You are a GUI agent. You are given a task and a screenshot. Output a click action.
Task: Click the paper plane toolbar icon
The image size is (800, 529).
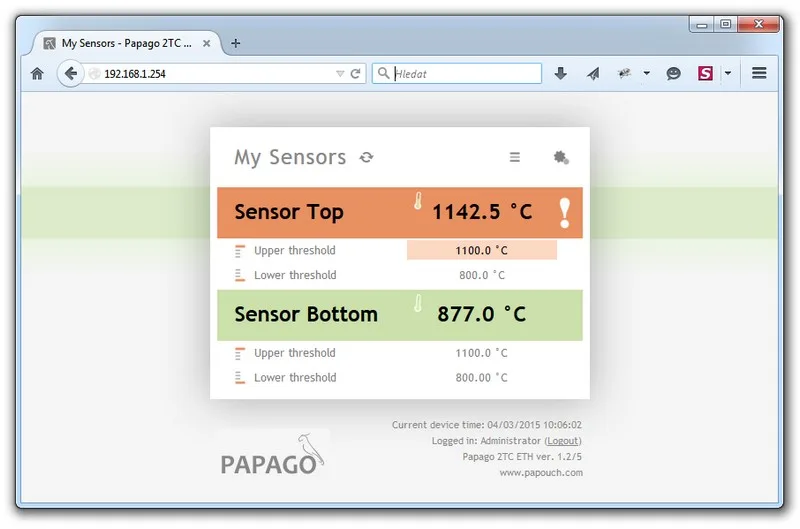coord(593,74)
